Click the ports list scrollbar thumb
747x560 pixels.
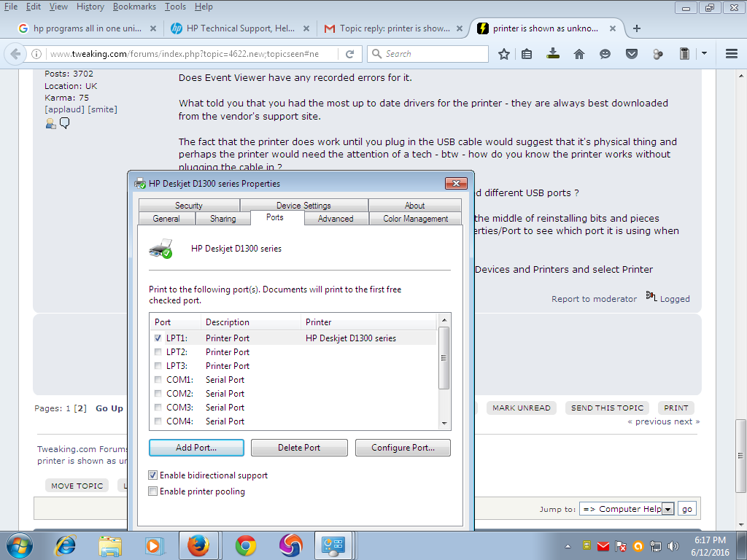click(444, 357)
